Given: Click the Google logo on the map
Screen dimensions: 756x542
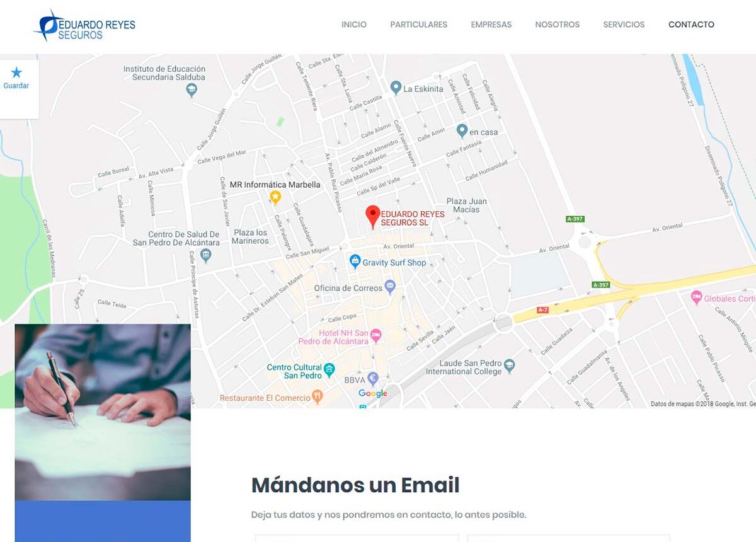Looking at the screenshot, I should (373, 394).
